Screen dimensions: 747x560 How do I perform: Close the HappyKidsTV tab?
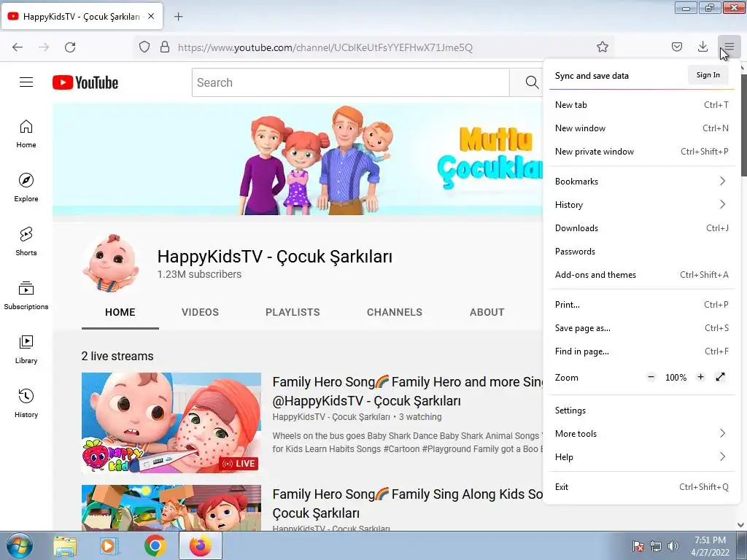[x=151, y=16]
